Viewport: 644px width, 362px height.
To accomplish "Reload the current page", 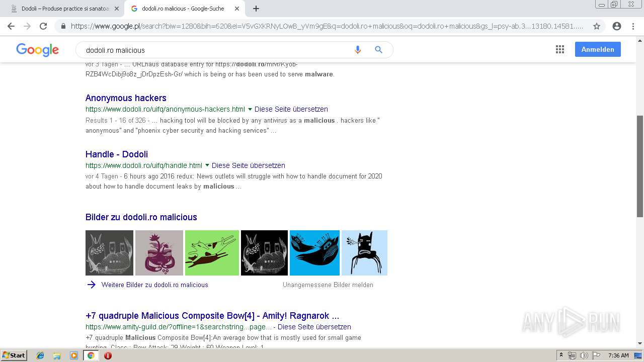I will tap(43, 26).
